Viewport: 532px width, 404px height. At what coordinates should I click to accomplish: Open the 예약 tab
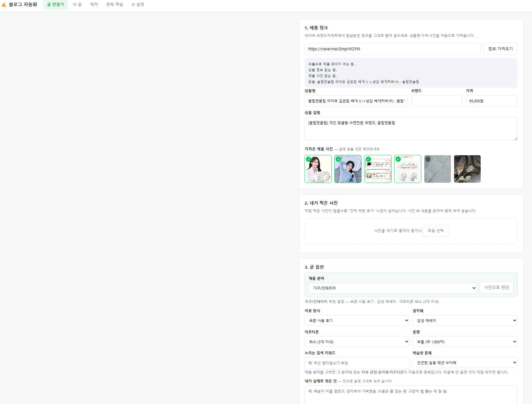pyautogui.click(x=94, y=5)
